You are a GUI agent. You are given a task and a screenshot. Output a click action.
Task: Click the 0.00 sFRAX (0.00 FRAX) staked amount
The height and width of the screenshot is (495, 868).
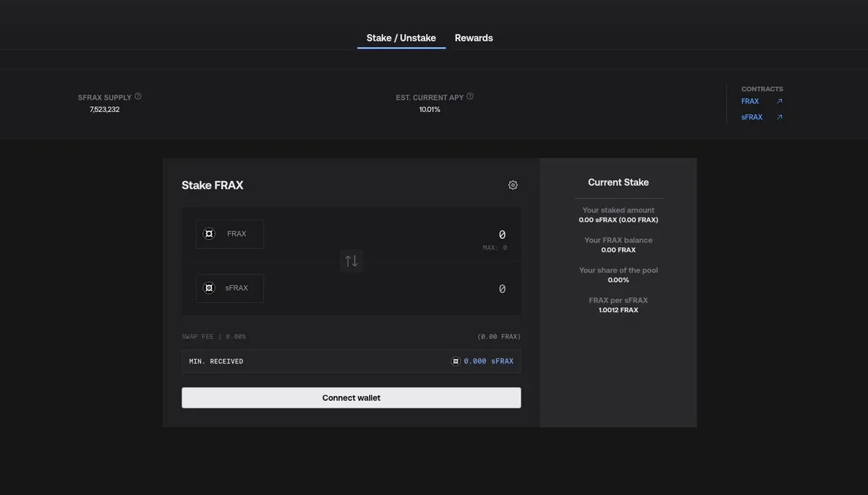pos(618,220)
